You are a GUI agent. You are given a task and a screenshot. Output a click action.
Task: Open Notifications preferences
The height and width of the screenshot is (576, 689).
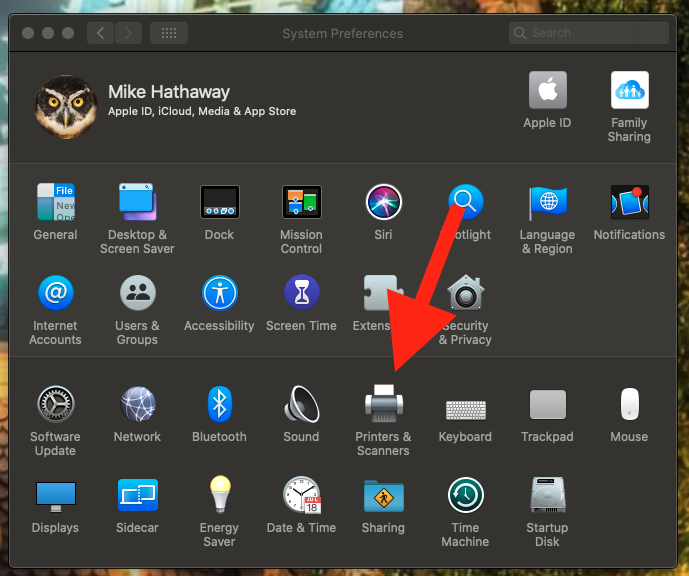point(629,203)
